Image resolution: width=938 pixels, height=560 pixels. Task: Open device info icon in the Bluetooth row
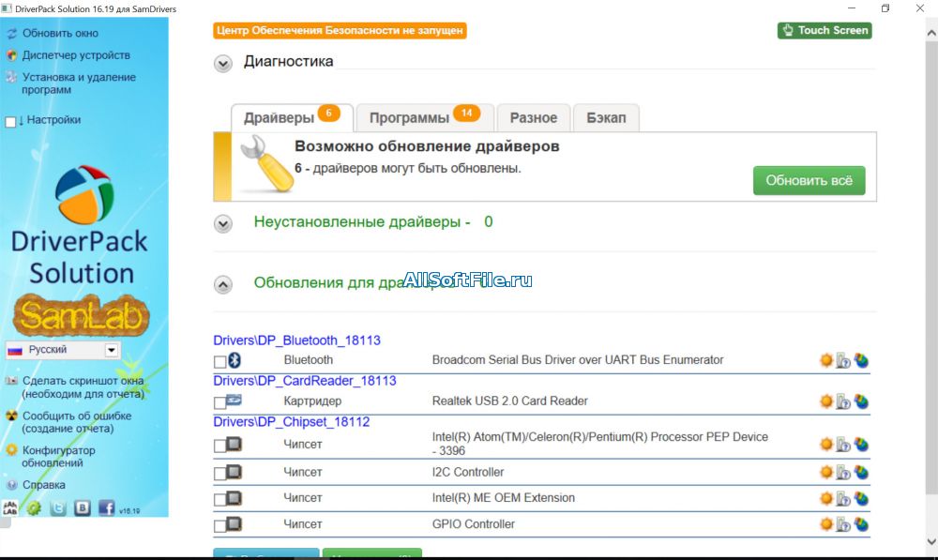(x=843, y=361)
